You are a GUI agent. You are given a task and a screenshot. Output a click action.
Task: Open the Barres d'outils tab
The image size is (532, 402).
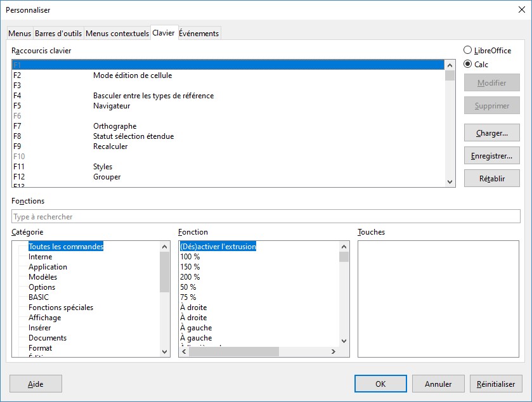[58, 34]
